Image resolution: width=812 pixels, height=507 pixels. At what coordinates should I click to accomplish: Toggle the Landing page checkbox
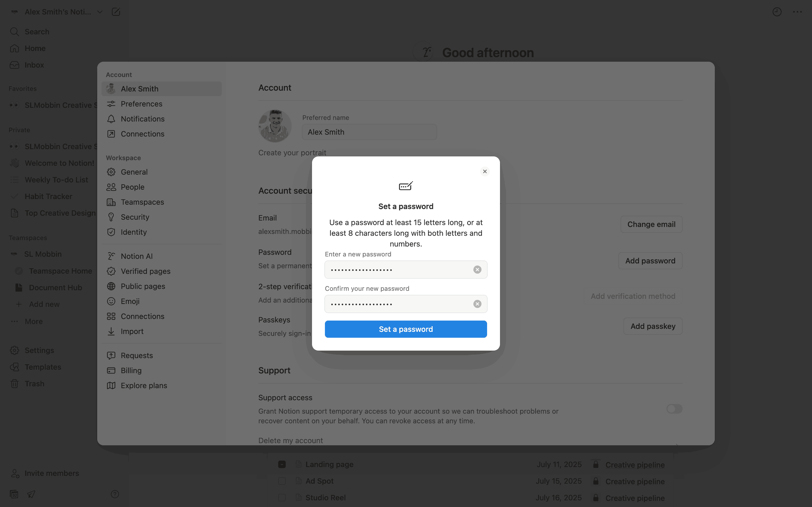(282, 464)
